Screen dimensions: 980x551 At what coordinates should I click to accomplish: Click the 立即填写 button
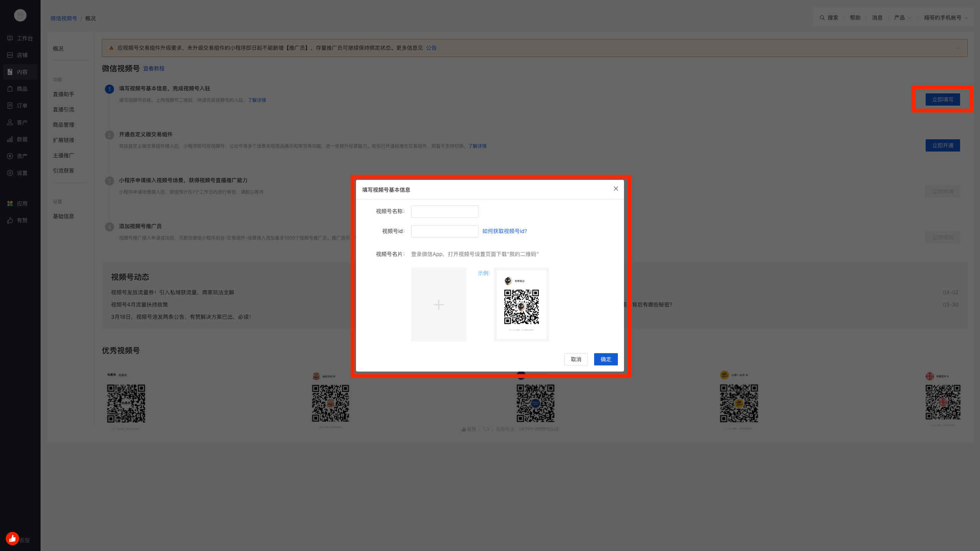click(943, 99)
